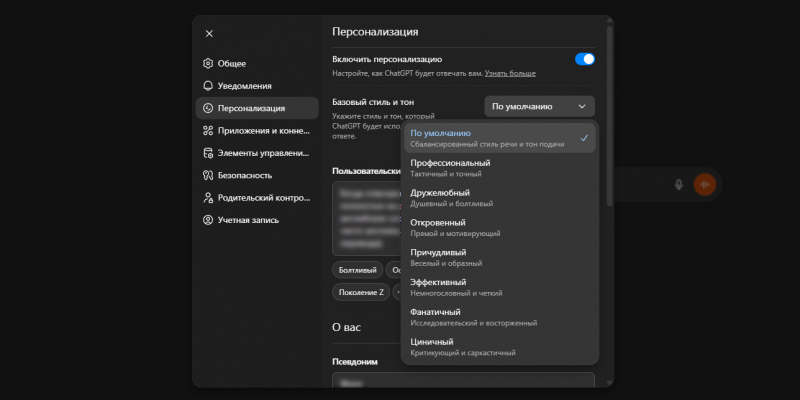
Task: Click the Приложения и коннекторы sidebar icon
Action: [x=208, y=131]
